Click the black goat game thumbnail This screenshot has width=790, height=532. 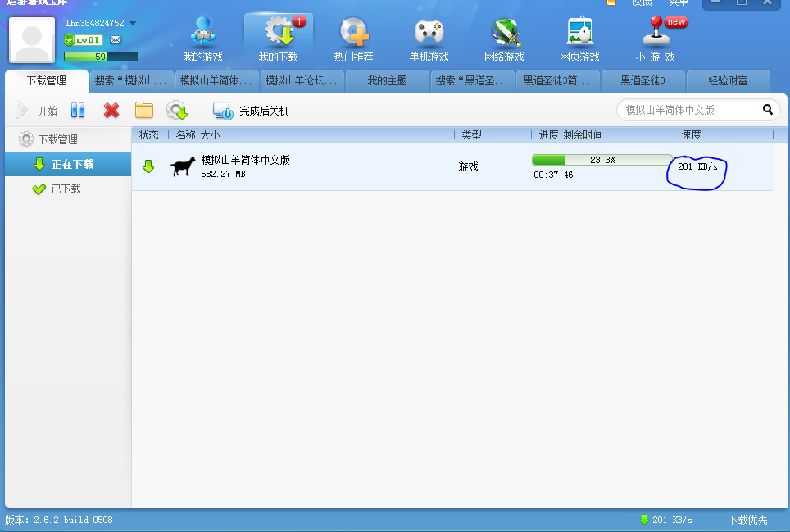(183, 166)
